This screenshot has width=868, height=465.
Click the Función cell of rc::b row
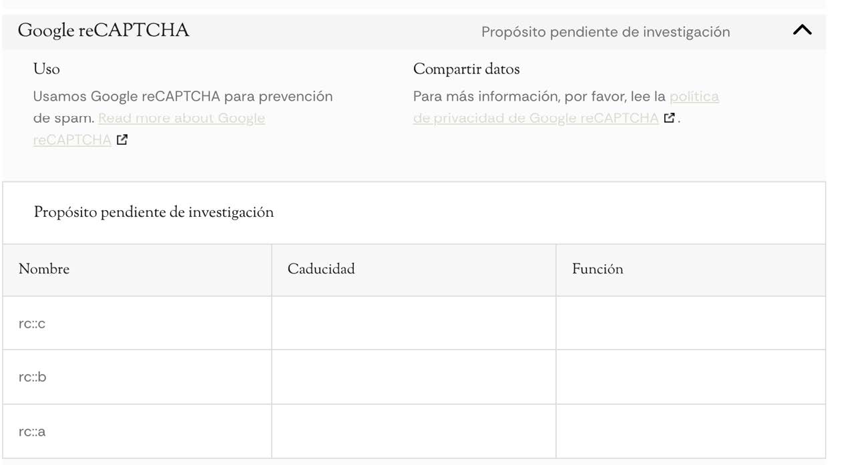pos(690,377)
